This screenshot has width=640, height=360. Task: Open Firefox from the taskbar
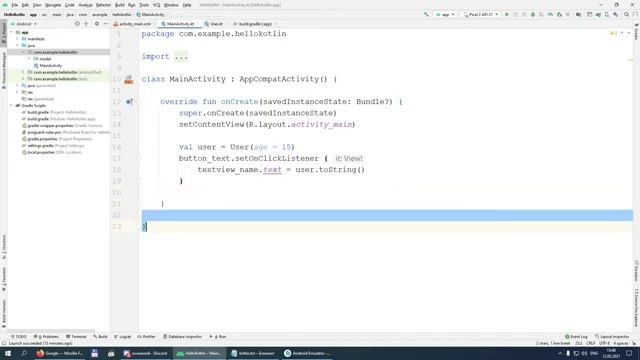pos(60,353)
